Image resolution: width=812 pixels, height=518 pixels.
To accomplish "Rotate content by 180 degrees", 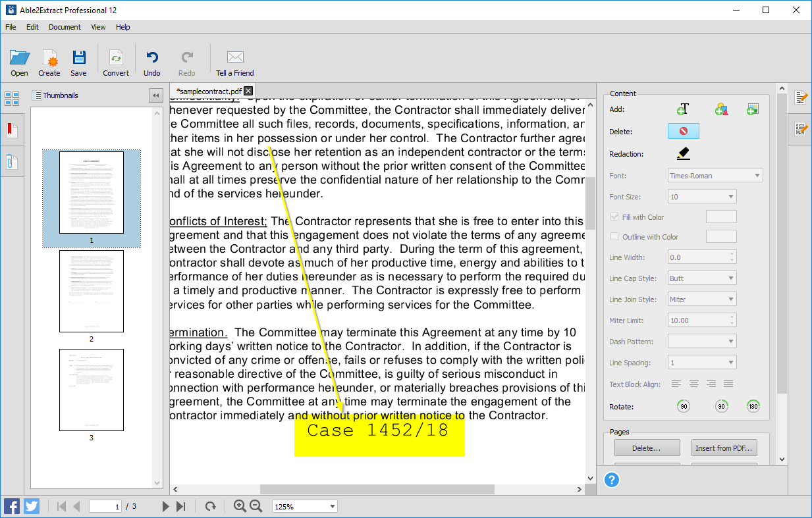I will [753, 406].
